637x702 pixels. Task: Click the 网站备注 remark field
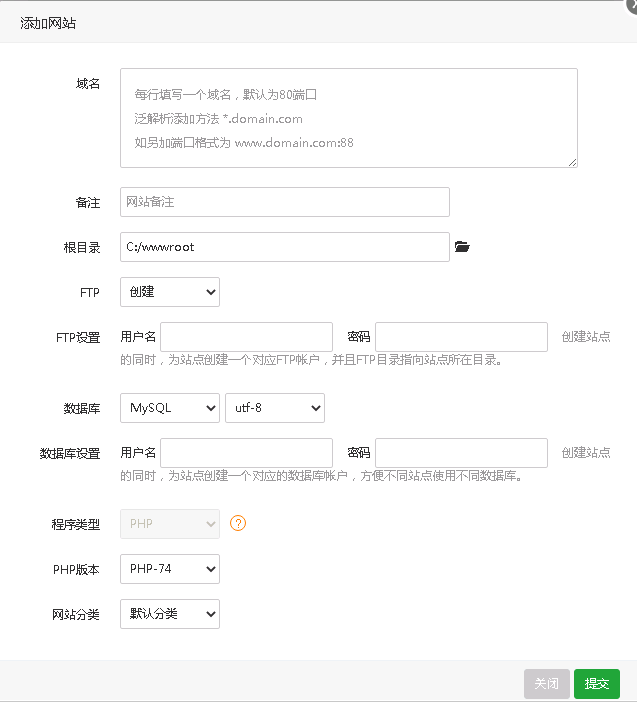click(x=285, y=202)
